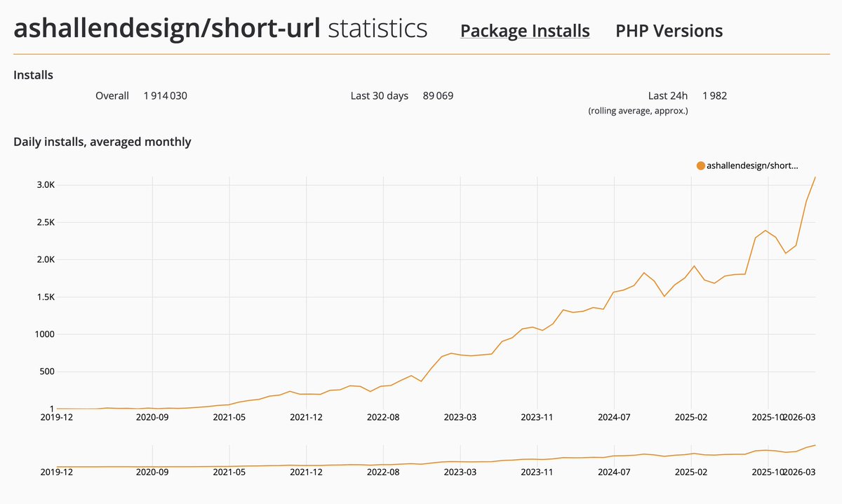Click the Installs section heading

click(34, 74)
